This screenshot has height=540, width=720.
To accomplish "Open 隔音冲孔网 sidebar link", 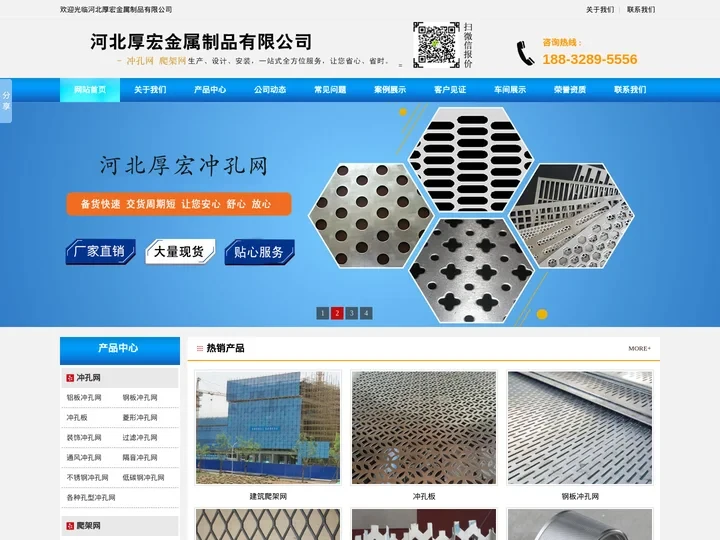I will click(140, 457).
